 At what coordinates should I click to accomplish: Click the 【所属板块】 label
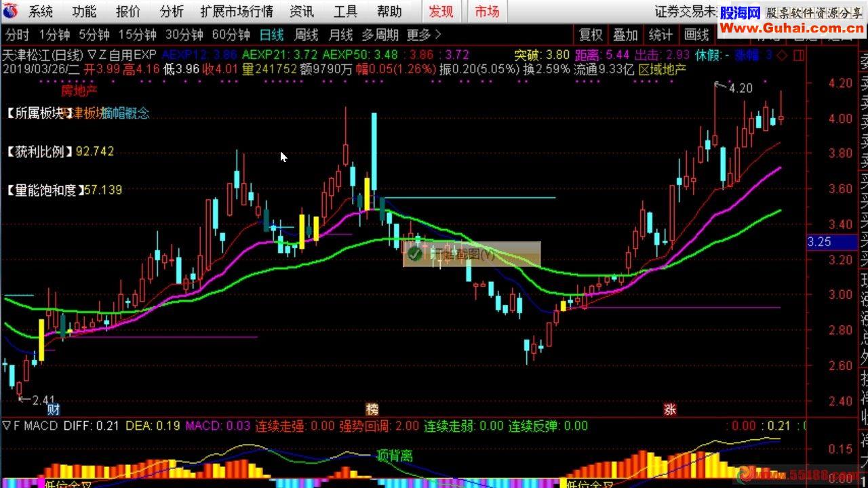click(x=39, y=113)
